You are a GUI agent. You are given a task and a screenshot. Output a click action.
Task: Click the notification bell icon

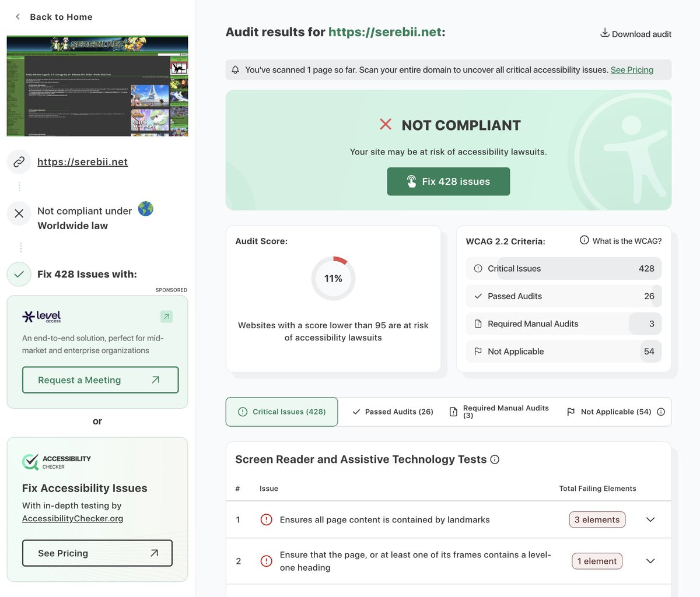click(236, 70)
